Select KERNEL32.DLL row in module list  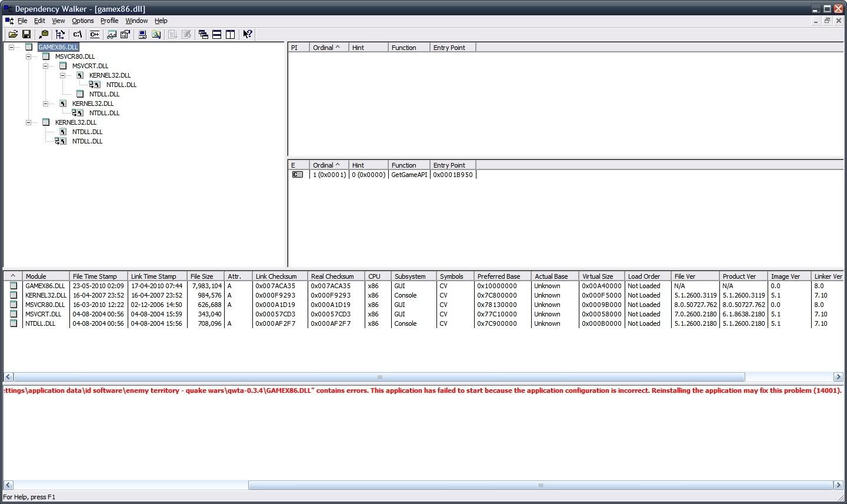[423, 295]
